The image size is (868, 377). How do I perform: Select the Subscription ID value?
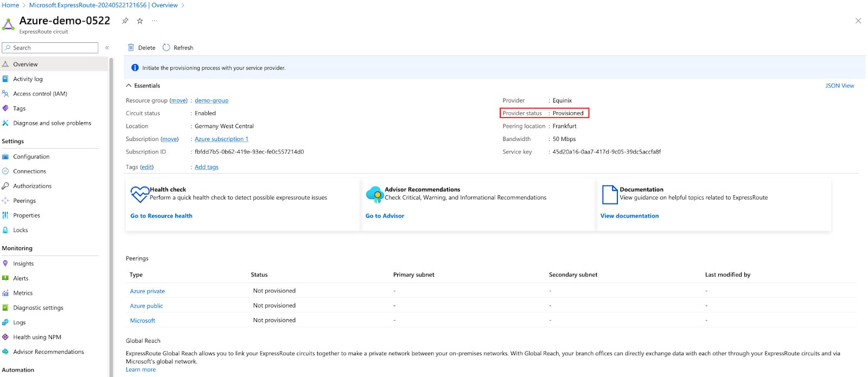[249, 152]
